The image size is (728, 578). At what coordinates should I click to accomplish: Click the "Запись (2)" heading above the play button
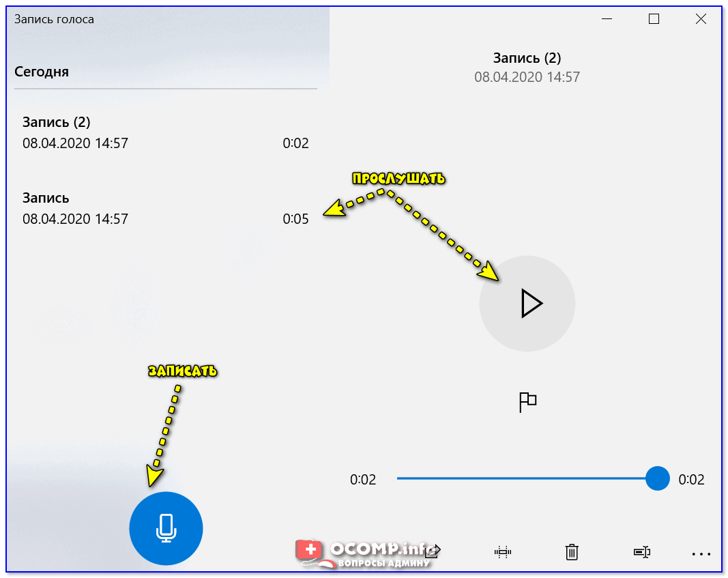pyautogui.click(x=527, y=58)
